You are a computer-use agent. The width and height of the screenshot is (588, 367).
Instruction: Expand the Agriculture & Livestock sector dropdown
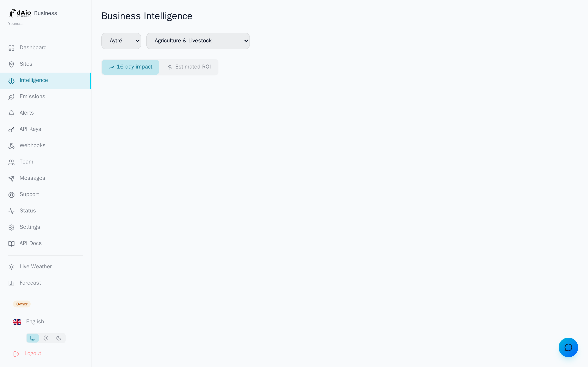[x=198, y=41]
